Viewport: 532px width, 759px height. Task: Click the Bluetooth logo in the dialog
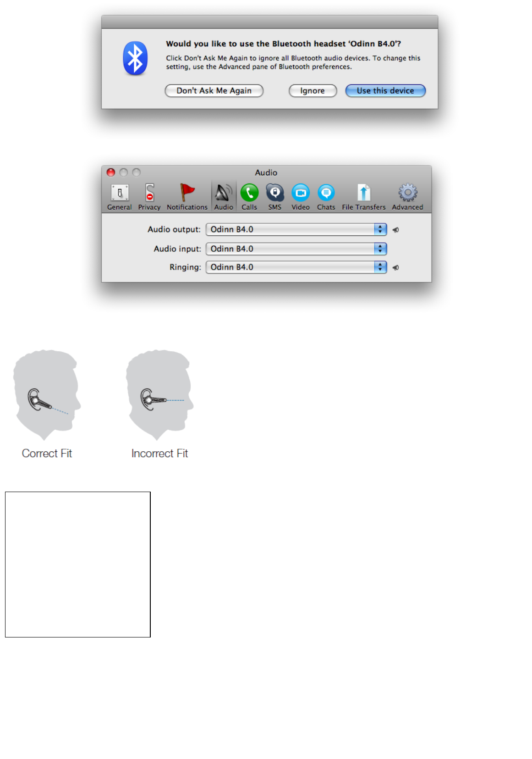[x=135, y=58]
